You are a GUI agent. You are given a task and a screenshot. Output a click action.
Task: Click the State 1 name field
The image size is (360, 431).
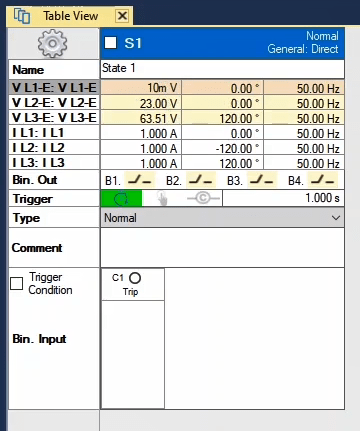point(222,69)
